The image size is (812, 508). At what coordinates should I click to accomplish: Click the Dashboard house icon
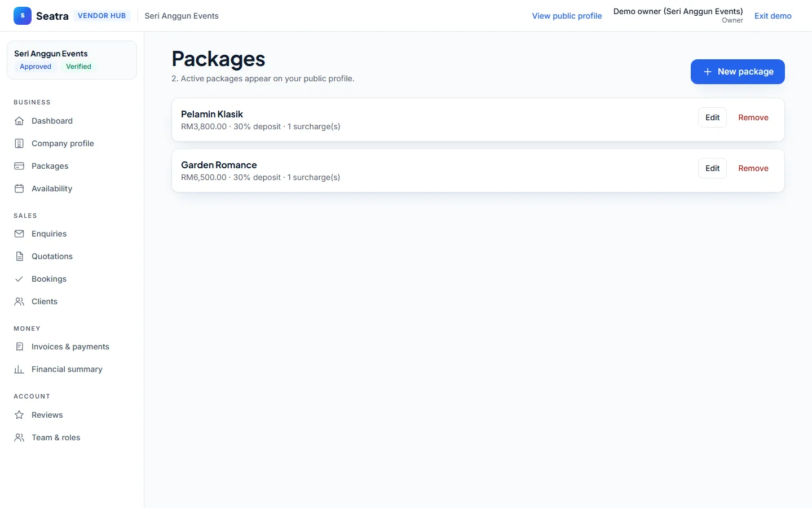pos(19,121)
